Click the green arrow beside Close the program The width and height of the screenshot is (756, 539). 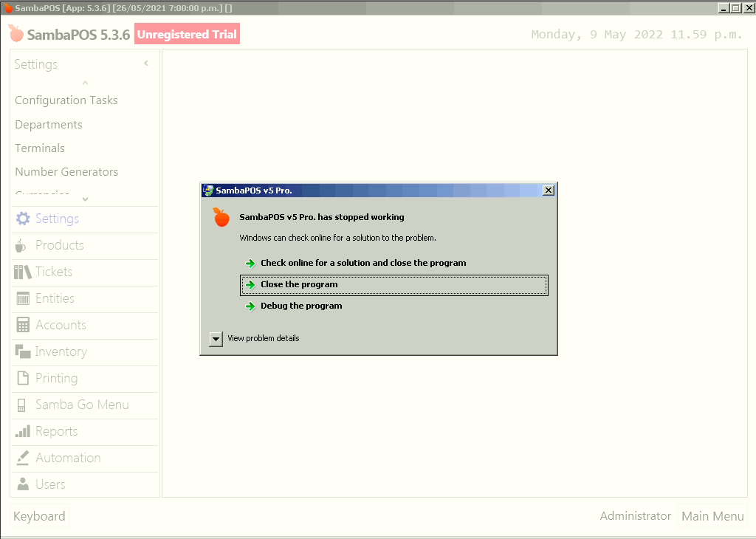click(x=250, y=285)
